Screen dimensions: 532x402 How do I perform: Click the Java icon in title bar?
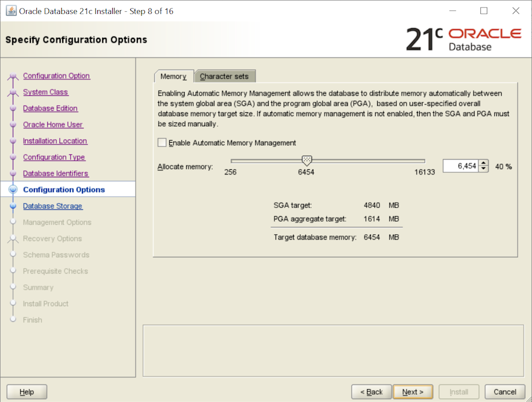pyautogui.click(x=11, y=11)
